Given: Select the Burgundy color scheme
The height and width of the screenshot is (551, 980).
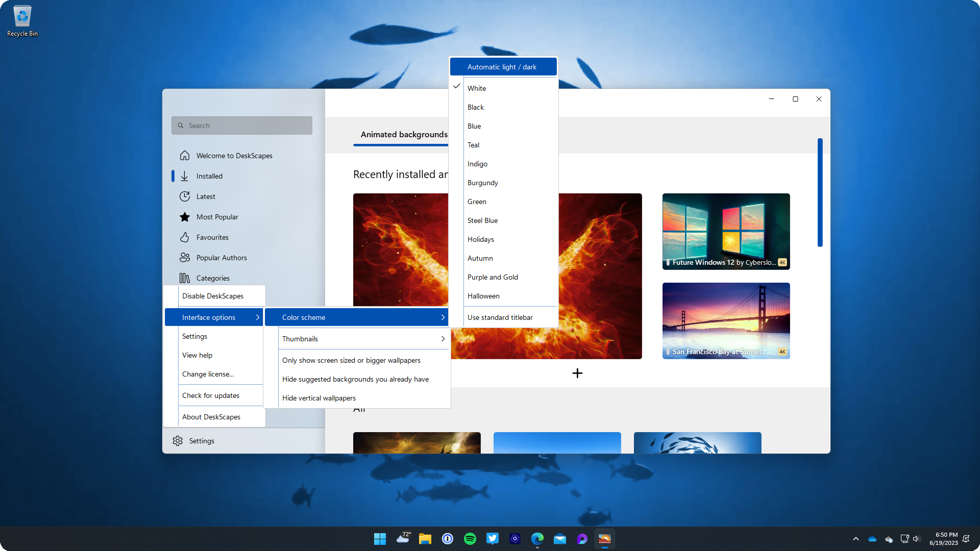Looking at the screenshot, I should click(482, 182).
